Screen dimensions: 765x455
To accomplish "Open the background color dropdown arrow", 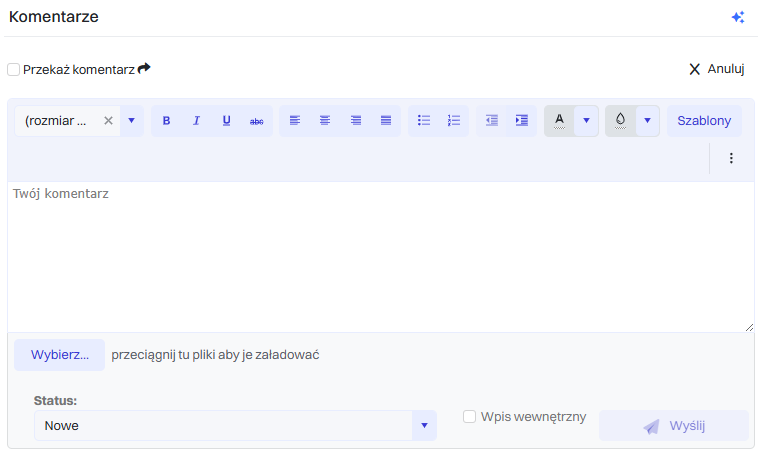I will 647,121.
